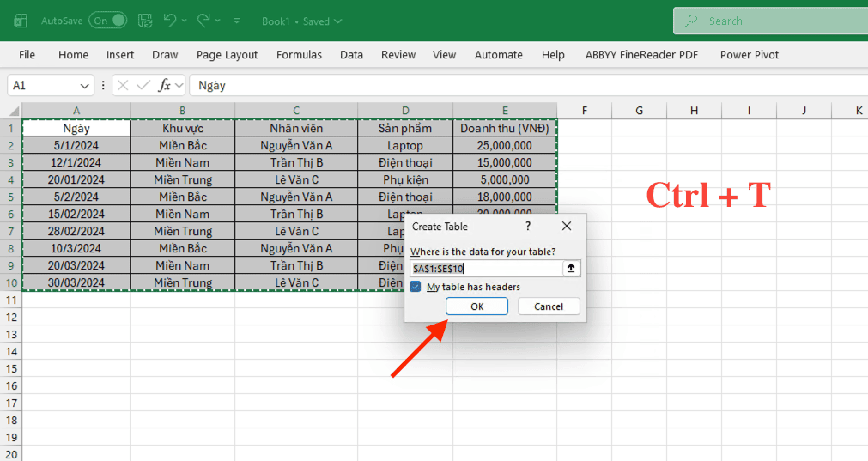This screenshot has height=461, width=868.
Task: Select the Lê Văn C cell in row 10
Action: 296,282
